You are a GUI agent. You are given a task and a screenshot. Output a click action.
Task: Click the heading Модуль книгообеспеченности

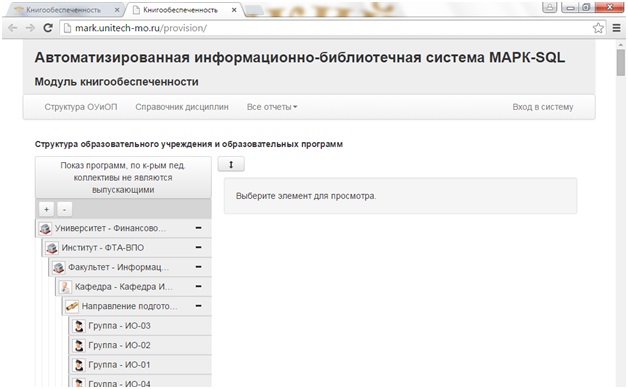[117, 82]
